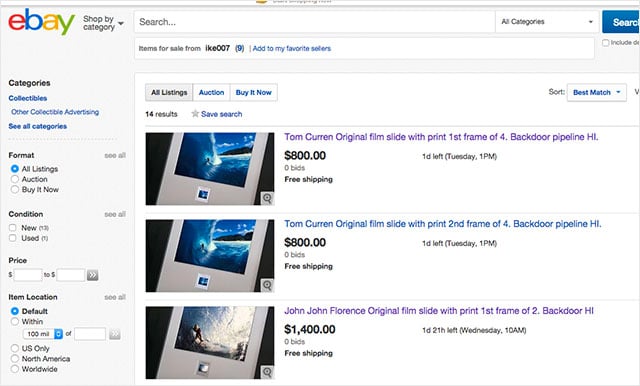This screenshot has width=640, height=386.
Task: Open the 100 mi distance dropdown
Action: point(43,334)
